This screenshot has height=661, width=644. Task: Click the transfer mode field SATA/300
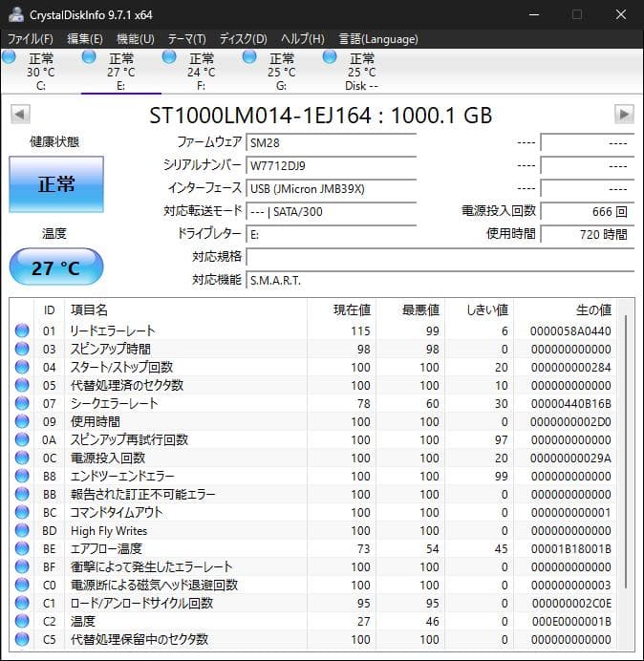(x=331, y=211)
